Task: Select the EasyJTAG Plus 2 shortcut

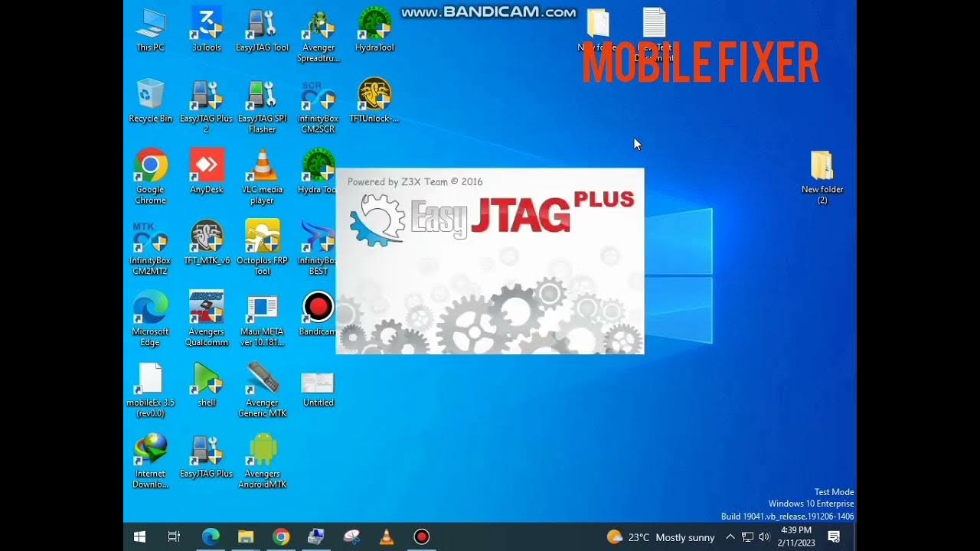Action: (206, 106)
